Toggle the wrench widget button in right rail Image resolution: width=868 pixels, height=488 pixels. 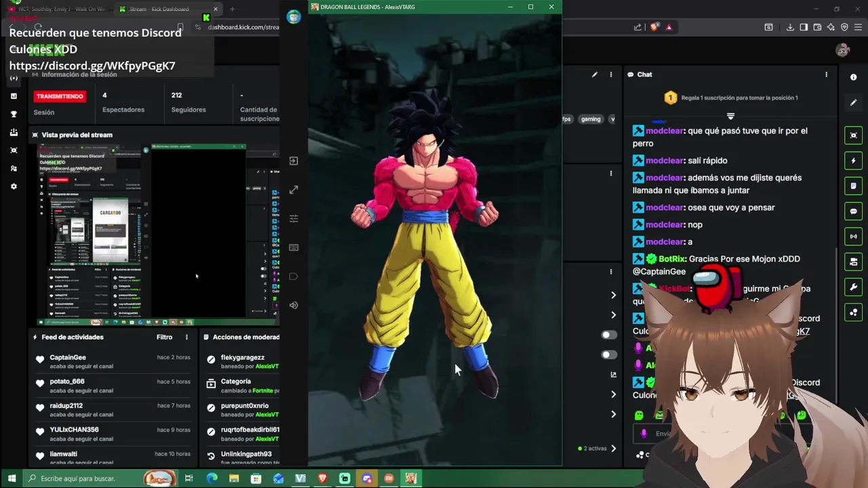pyautogui.click(x=853, y=287)
